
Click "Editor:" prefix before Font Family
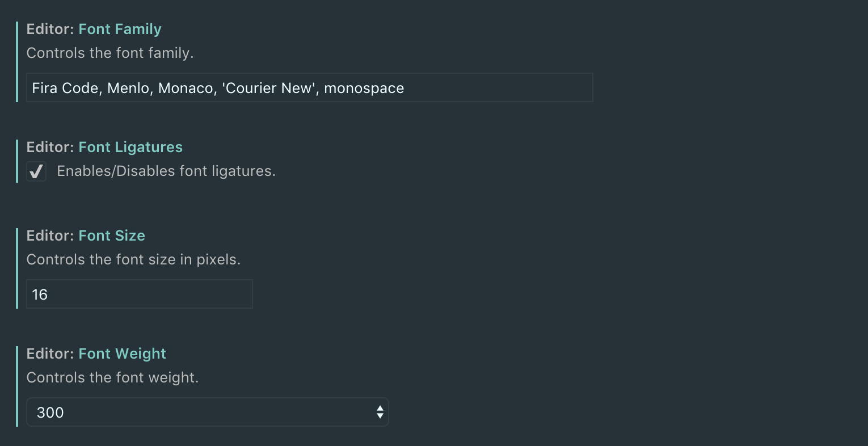tap(50, 29)
